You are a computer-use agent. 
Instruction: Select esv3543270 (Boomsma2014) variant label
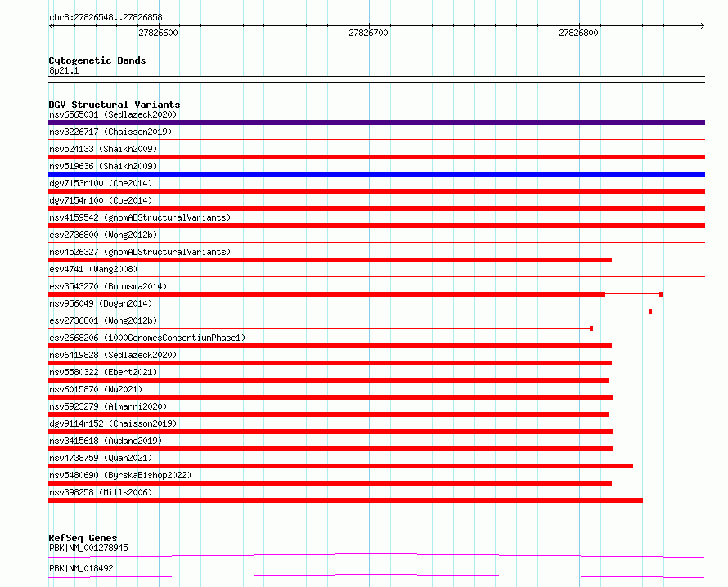pos(108,286)
